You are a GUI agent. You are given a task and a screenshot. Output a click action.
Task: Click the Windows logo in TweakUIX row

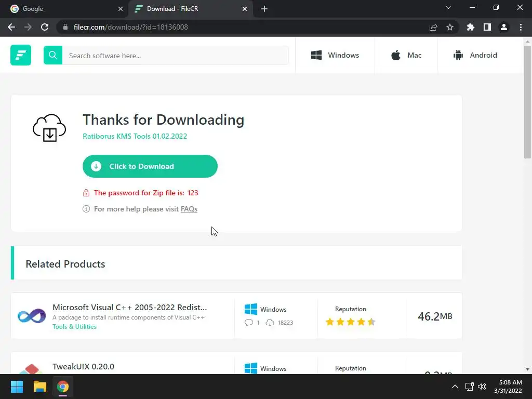pos(251,368)
